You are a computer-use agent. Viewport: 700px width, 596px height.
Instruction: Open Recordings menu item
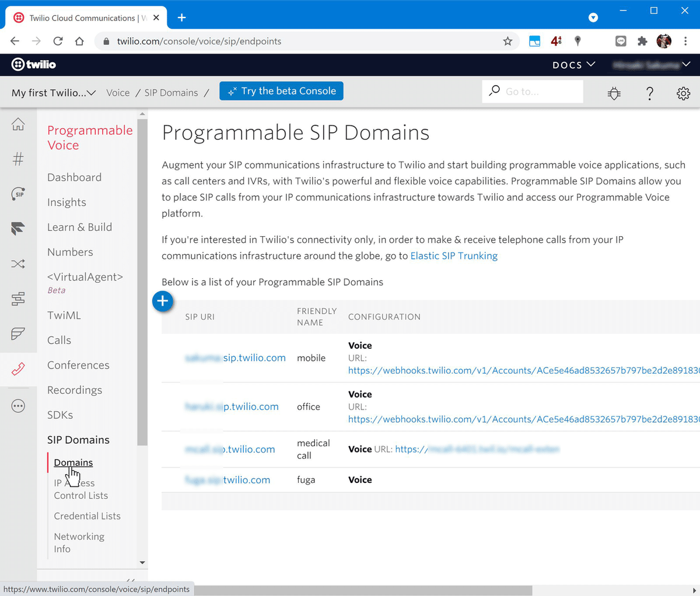coord(75,390)
